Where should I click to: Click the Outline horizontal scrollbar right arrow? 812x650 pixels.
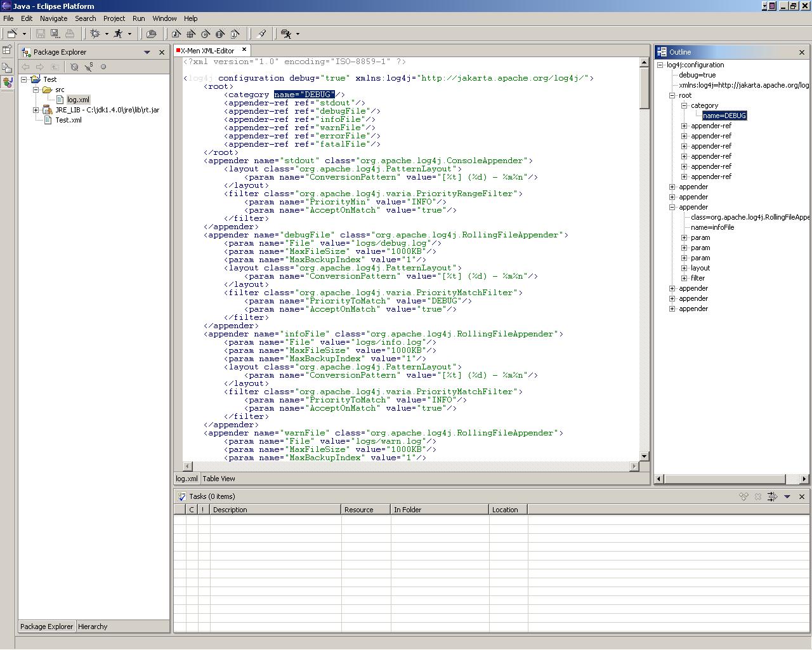click(804, 479)
